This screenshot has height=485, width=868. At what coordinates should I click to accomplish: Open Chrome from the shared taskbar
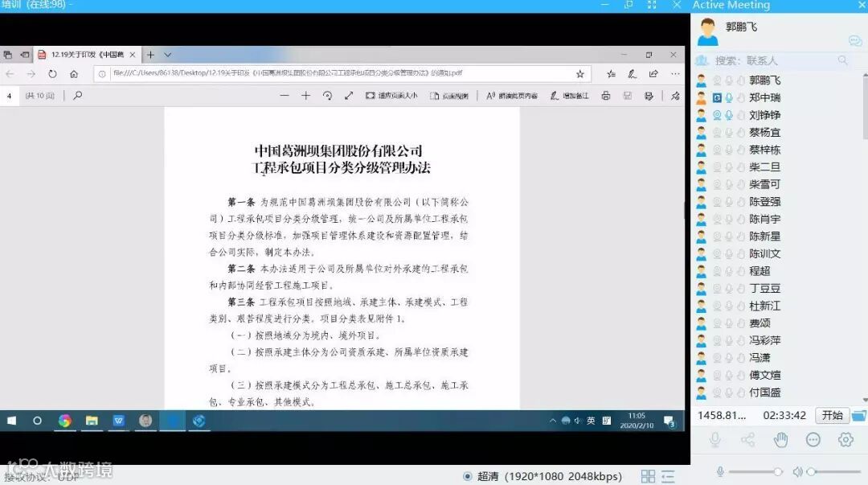pyautogui.click(x=65, y=421)
